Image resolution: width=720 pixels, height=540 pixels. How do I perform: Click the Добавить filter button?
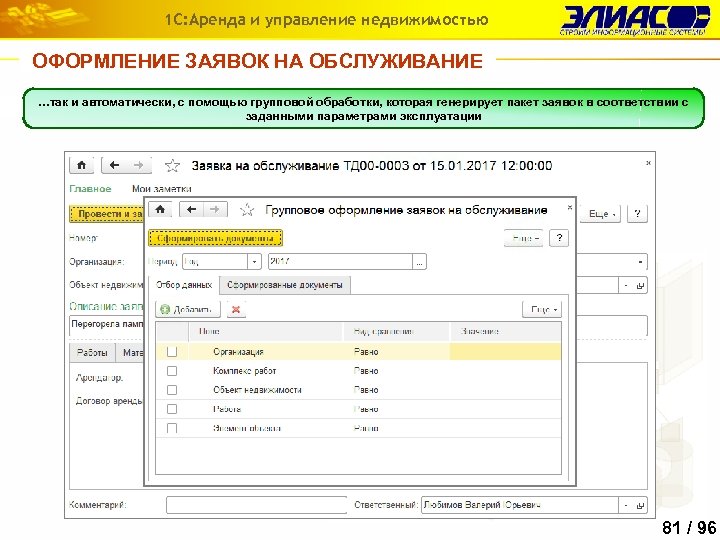188,309
